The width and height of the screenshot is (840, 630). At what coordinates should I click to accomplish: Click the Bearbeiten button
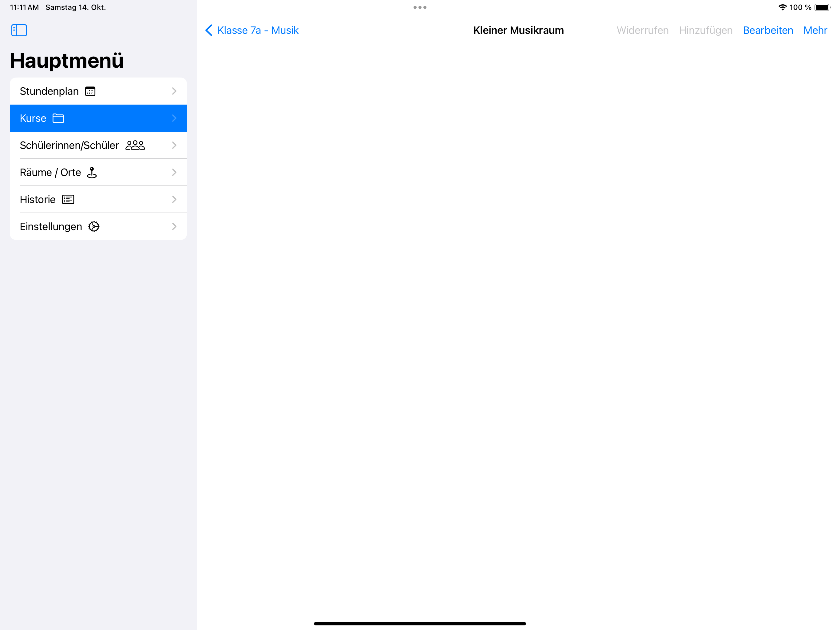tap(768, 30)
